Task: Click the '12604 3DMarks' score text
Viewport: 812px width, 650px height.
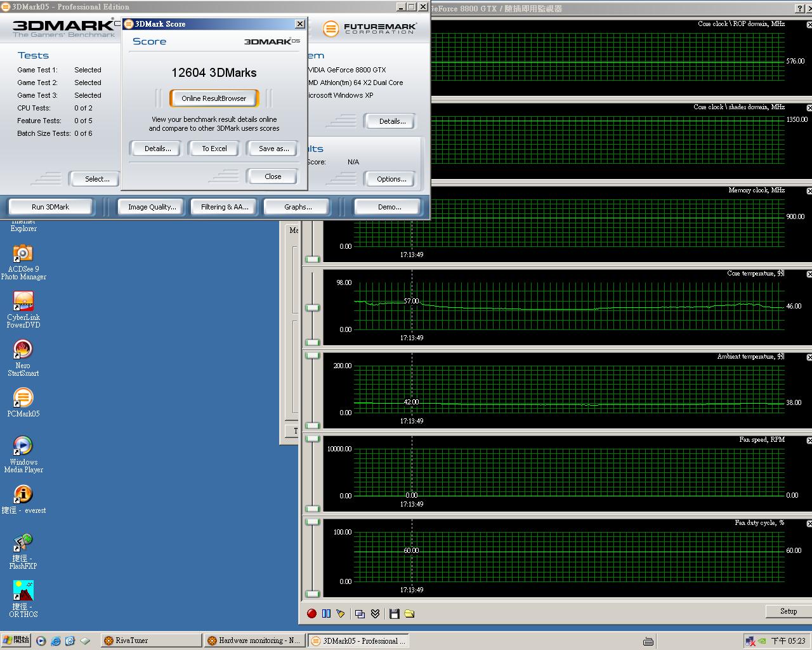Action: 214,72
